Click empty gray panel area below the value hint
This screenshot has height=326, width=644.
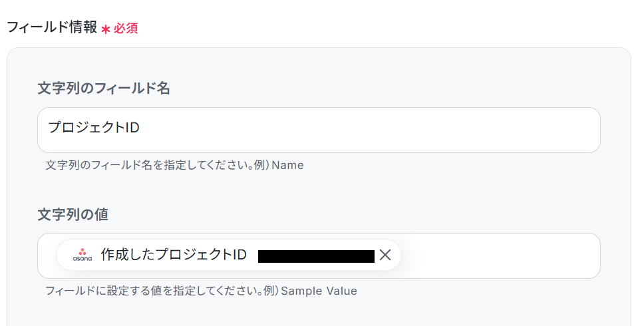coord(319,313)
